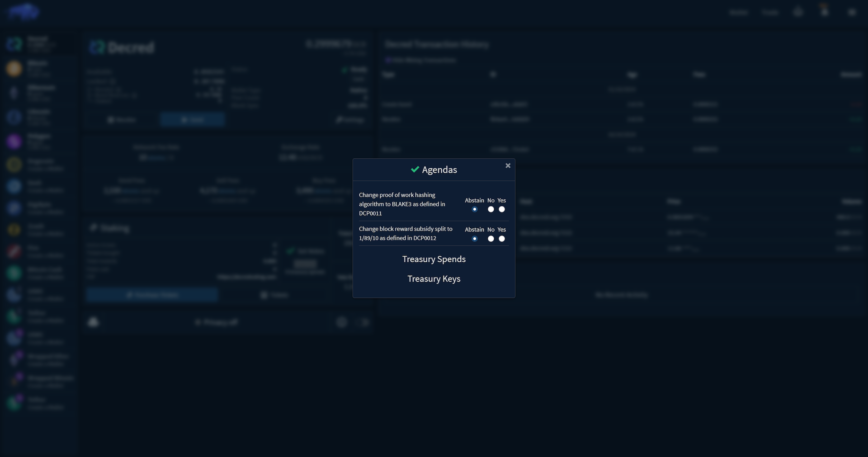Open Treasury Keys section
The width and height of the screenshot is (868, 457).
pos(434,279)
